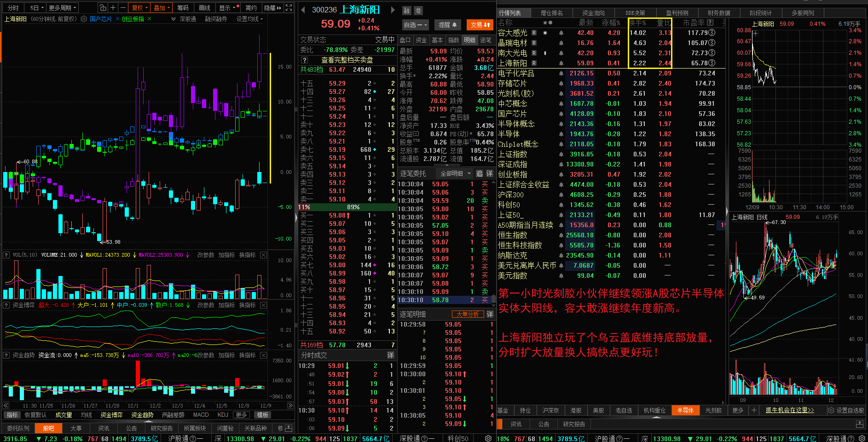Remove 国产芯片 overlay with its X
Image resolution: width=868 pixels, height=442 pixels.
117,19
